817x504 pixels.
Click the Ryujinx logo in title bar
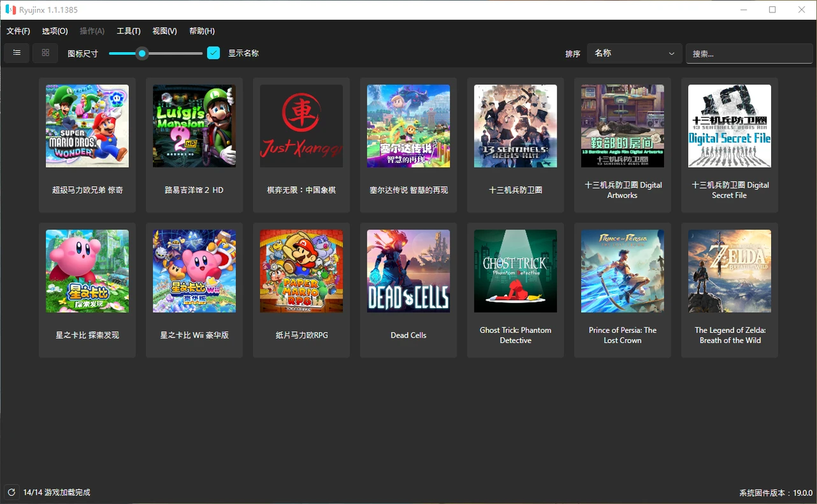(10, 10)
